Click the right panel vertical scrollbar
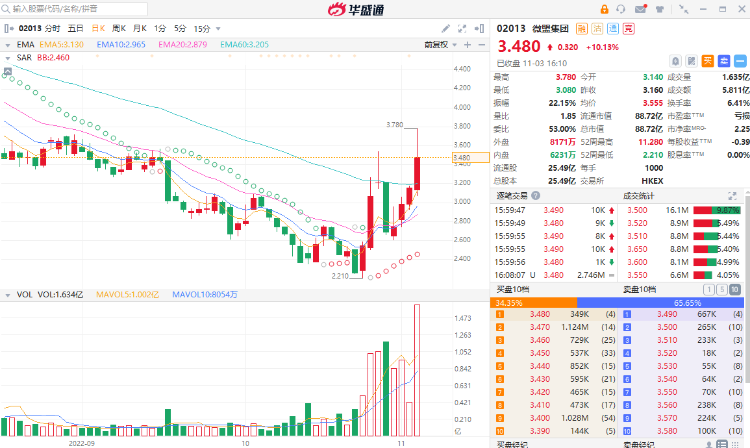 tap(748, 287)
